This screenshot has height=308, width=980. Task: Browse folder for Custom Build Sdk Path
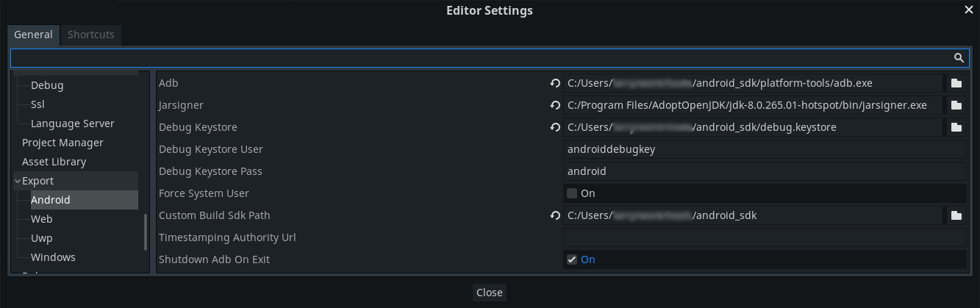pos(956,215)
